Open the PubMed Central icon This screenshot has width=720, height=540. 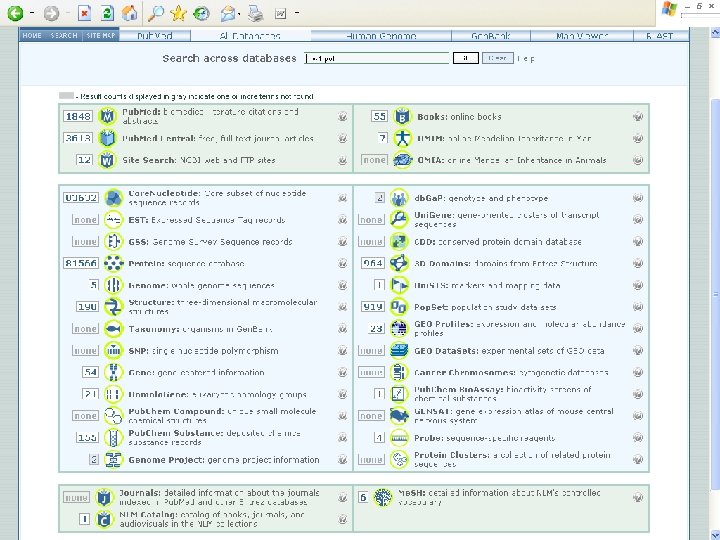[x=107, y=138]
